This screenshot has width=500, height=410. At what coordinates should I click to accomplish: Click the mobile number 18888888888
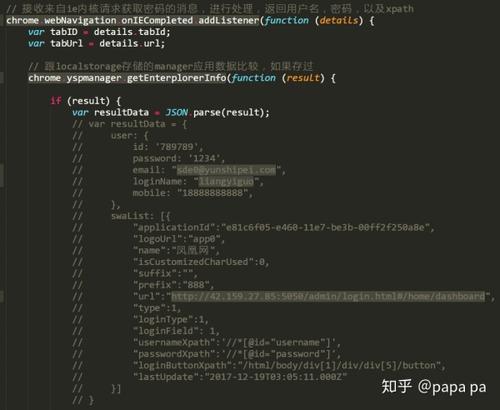(x=212, y=193)
